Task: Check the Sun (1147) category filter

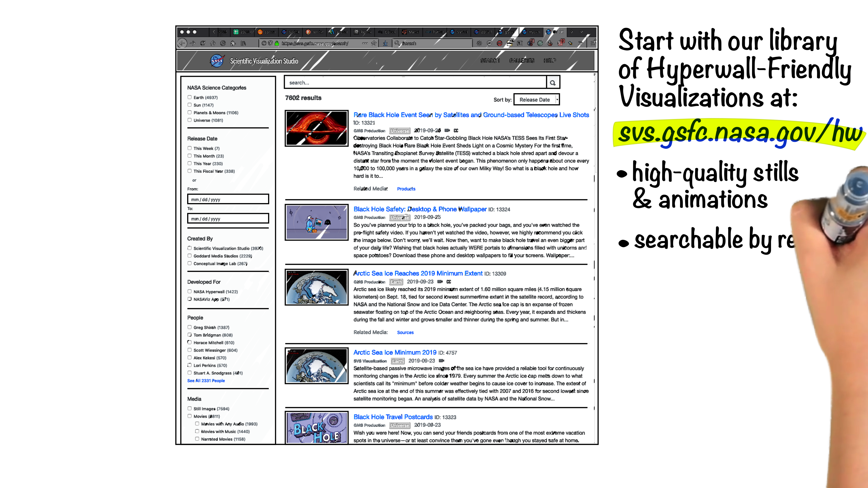Action: tap(190, 105)
